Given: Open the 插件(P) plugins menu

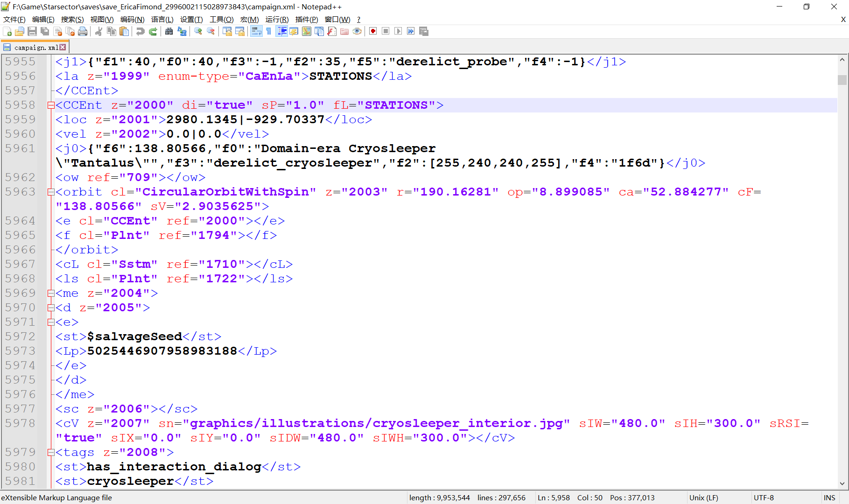Looking at the screenshot, I should click(306, 19).
